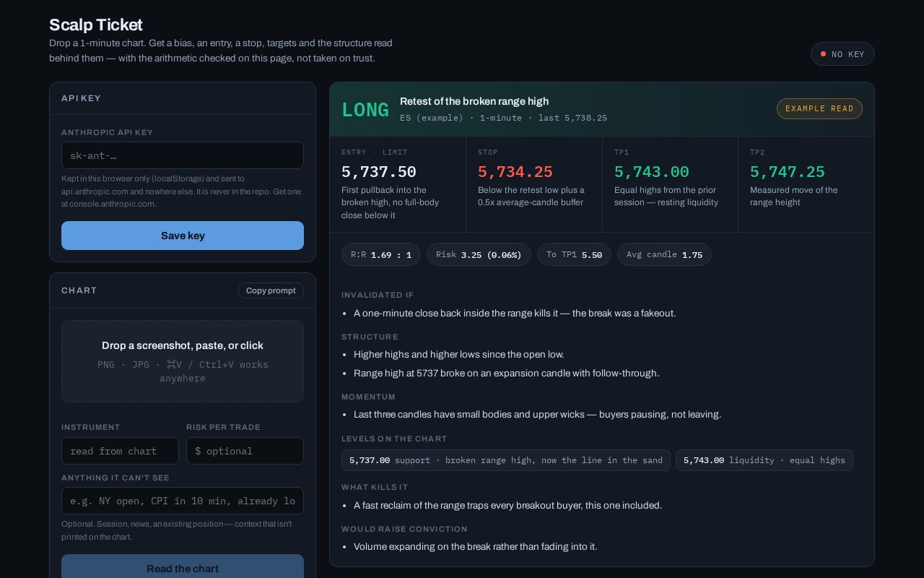
Task: Click the LEVELS ON THE CHART label
Action: pos(394,439)
